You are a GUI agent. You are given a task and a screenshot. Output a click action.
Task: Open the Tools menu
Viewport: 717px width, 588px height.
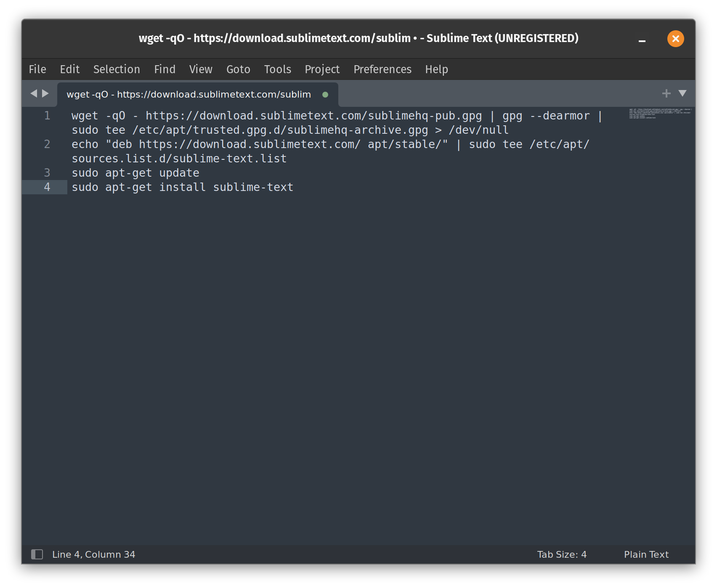pyautogui.click(x=277, y=69)
